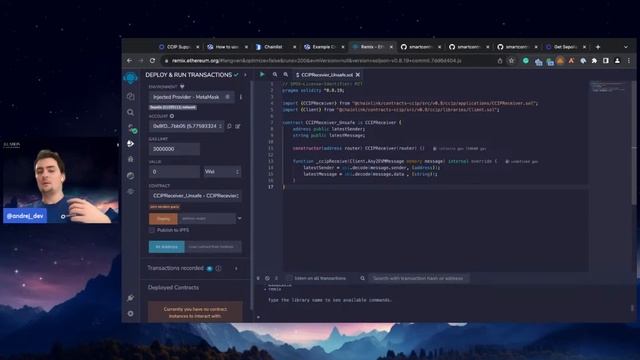Expand the Deploy & Run panel header arrow
This screenshot has height=360, width=640.
[245, 75]
